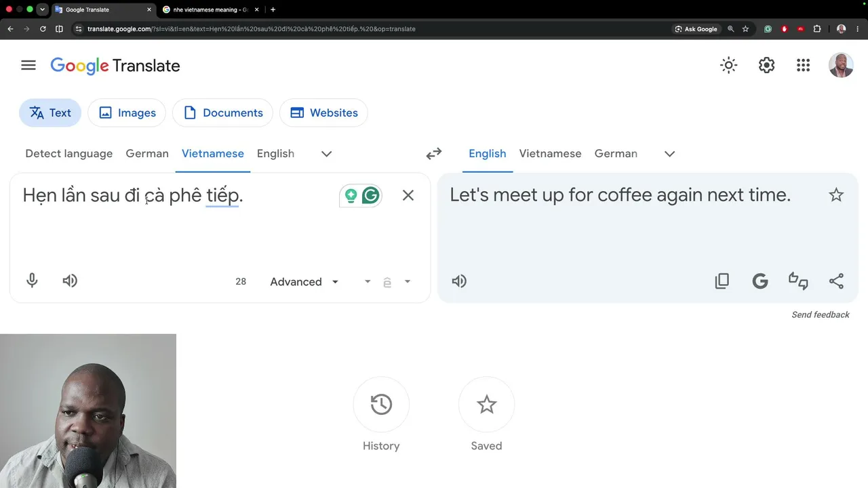Click the translated English sentence
Screen dimensions: 868x488
coord(620,195)
